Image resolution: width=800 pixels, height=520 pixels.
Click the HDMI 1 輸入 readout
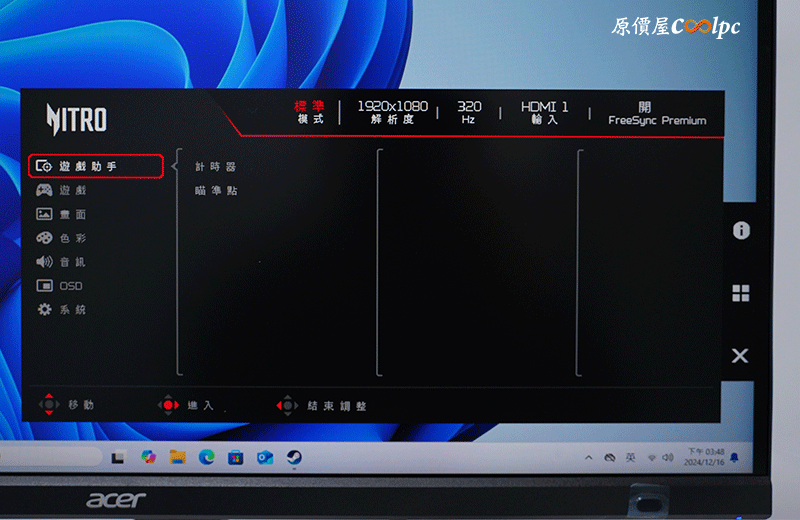click(544, 112)
